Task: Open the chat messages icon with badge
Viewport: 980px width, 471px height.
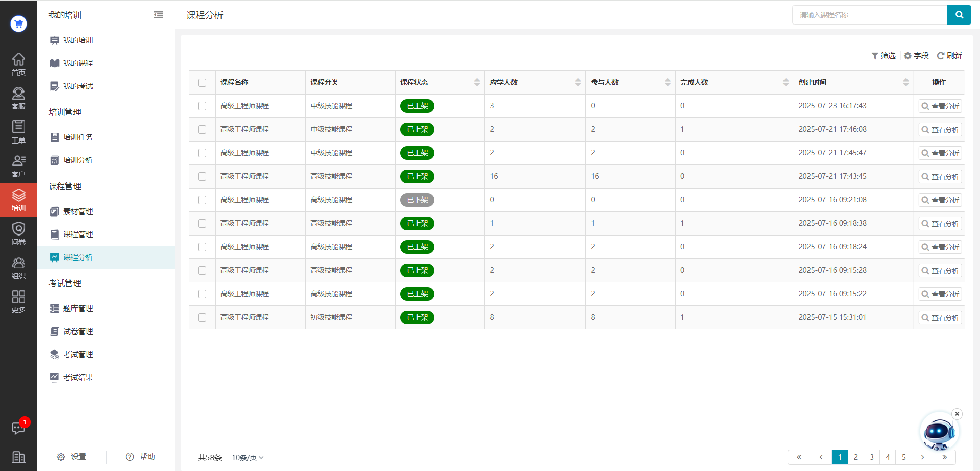Action: (x=18, y=428)
